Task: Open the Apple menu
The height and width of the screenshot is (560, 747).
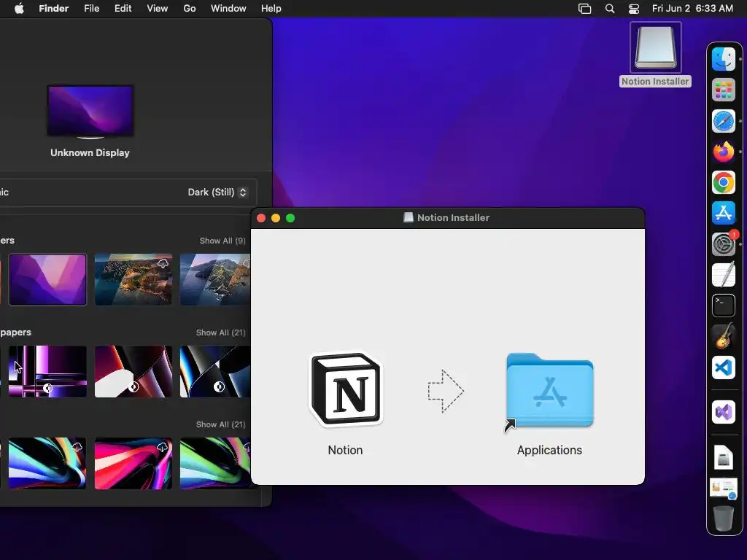Action: pyautogui.click(x=19, y=8)
